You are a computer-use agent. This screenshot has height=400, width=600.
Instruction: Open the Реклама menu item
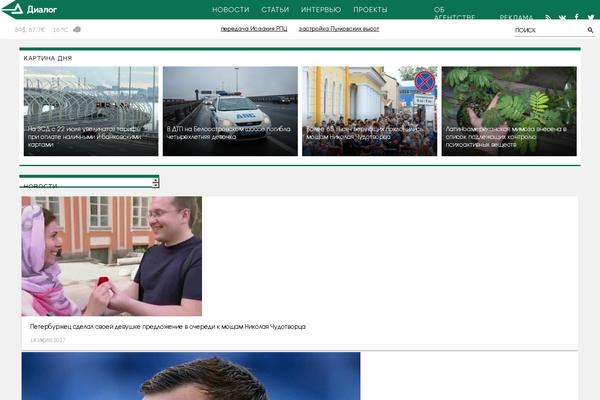point(516,17)
